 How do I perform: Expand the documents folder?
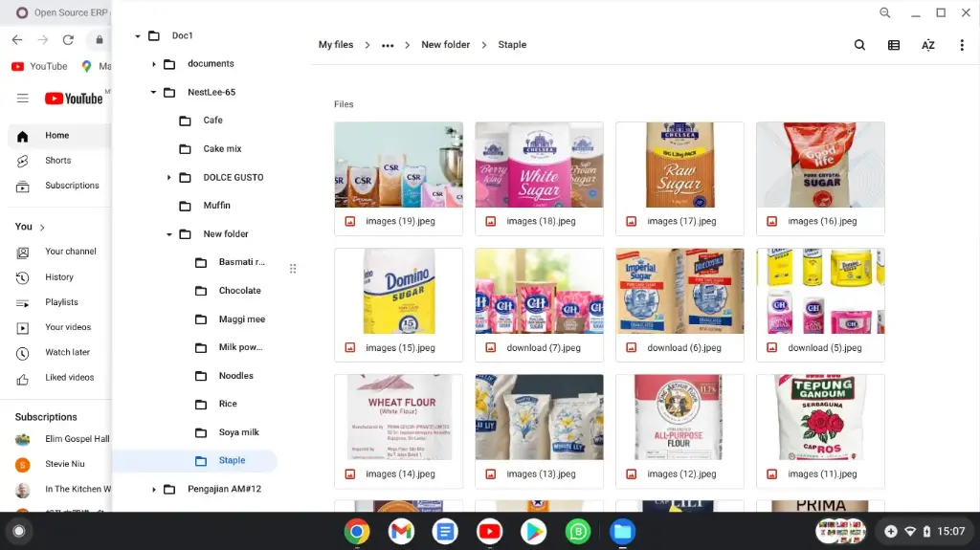tap(154, 64)
